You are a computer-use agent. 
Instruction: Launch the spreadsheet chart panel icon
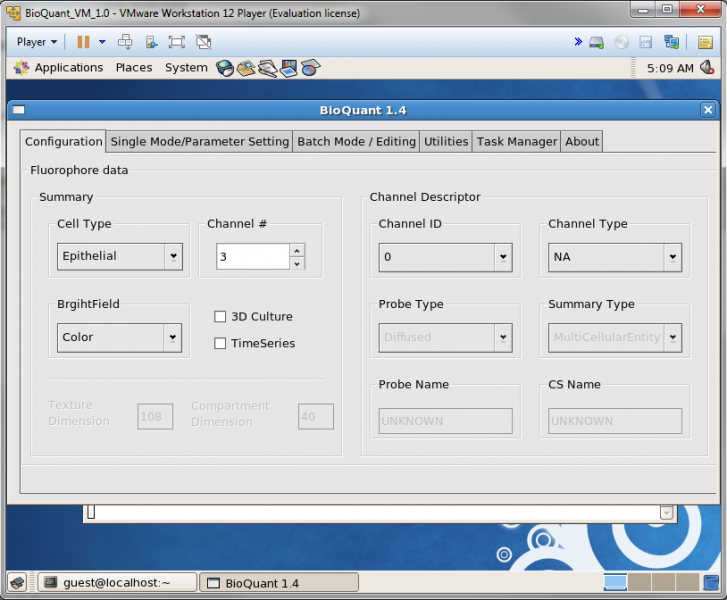click(x=310, y=68)
